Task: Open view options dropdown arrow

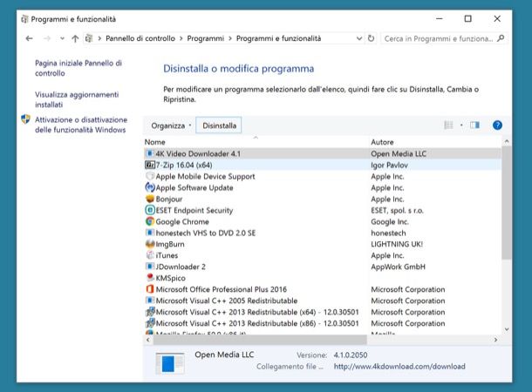Action: click(461, 125)
